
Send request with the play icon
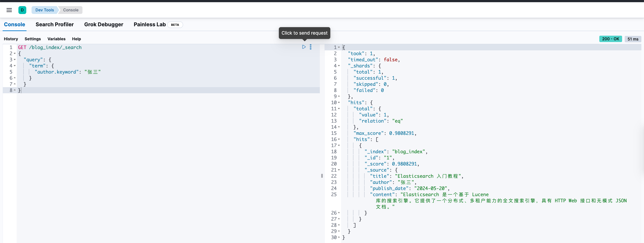click(304, 47)
